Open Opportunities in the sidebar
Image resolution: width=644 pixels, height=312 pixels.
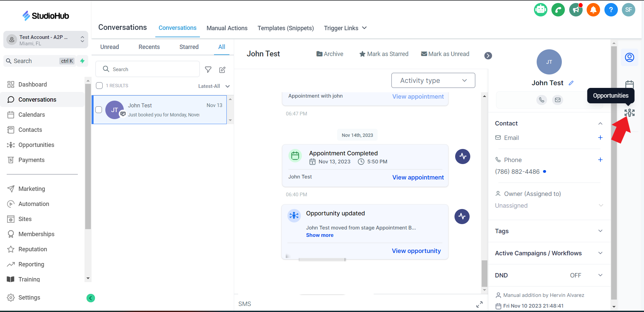point(36,145)
